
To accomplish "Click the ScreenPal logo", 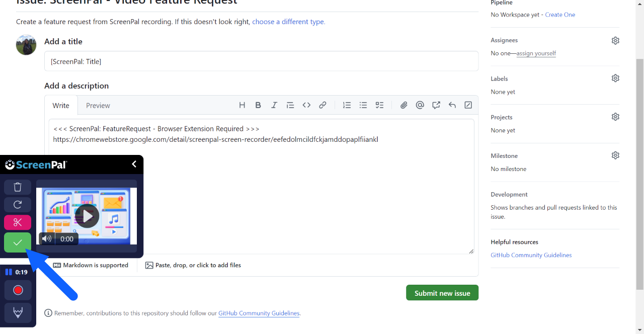I will point(36,164).
